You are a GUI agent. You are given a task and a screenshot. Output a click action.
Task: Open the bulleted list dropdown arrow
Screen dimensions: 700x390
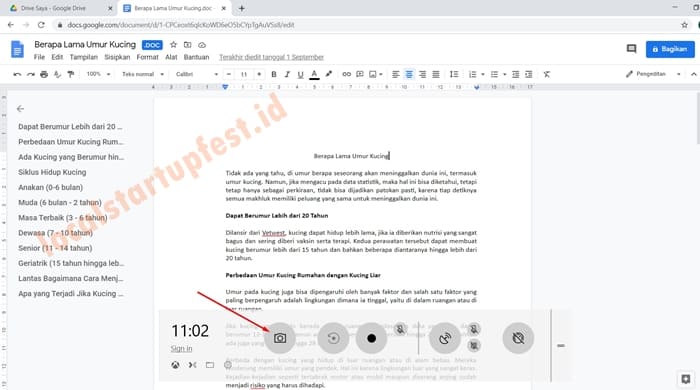(504, 75)
